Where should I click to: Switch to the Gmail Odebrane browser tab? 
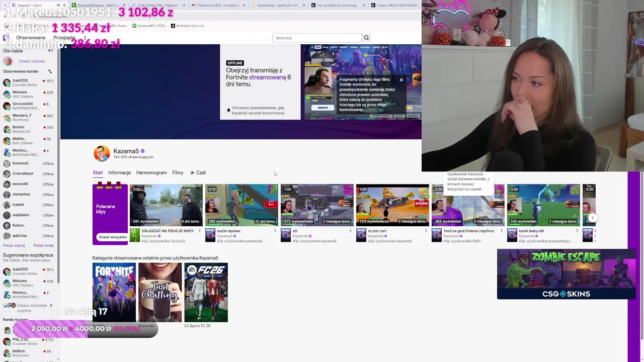point(218,5)
